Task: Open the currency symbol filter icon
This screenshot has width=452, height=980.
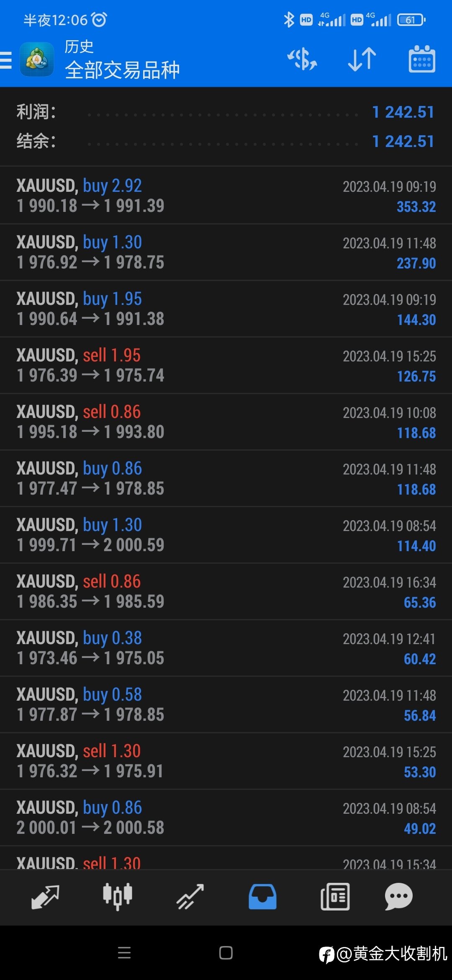Action: pos(302,59)
